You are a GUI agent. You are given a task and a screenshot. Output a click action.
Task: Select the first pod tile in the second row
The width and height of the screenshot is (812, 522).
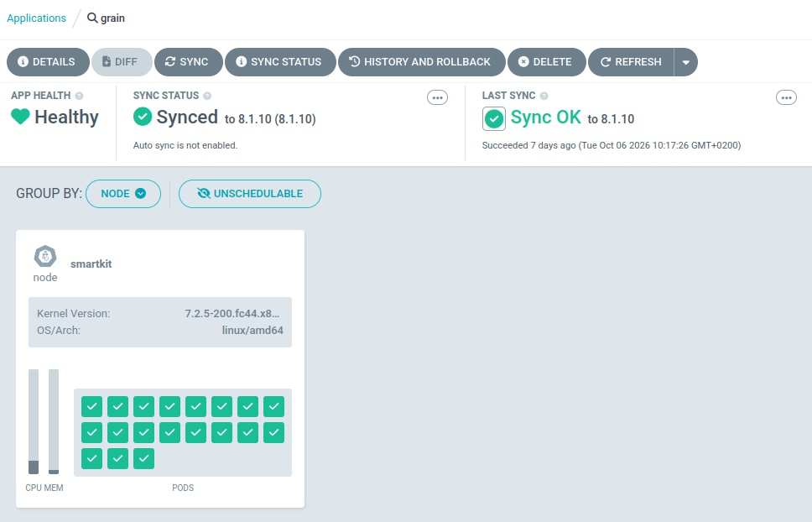pos(91,432)
